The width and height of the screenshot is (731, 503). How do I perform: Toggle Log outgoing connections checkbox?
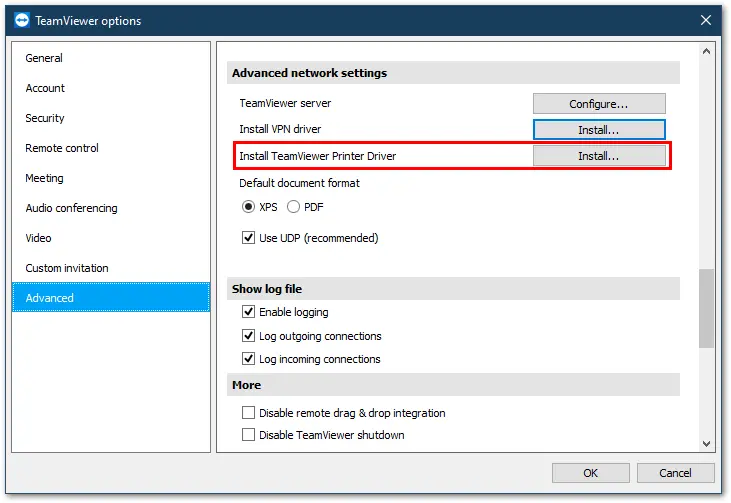click(x=248, y=335)
